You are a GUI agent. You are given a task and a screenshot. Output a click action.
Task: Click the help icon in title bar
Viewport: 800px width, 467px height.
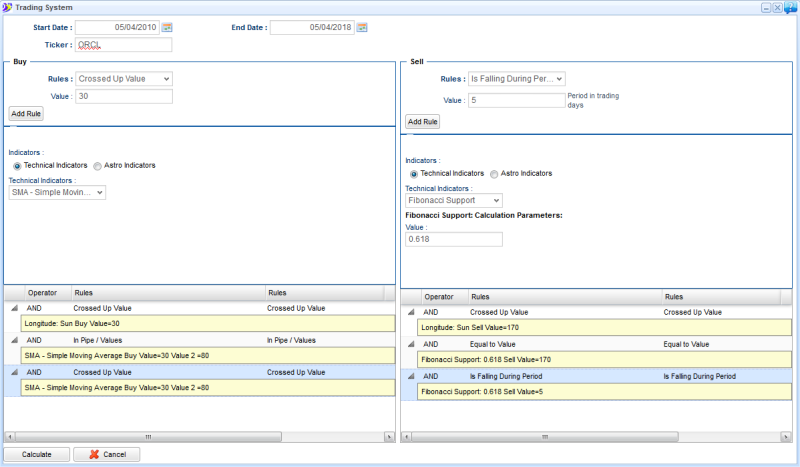[x=791, y=7]
